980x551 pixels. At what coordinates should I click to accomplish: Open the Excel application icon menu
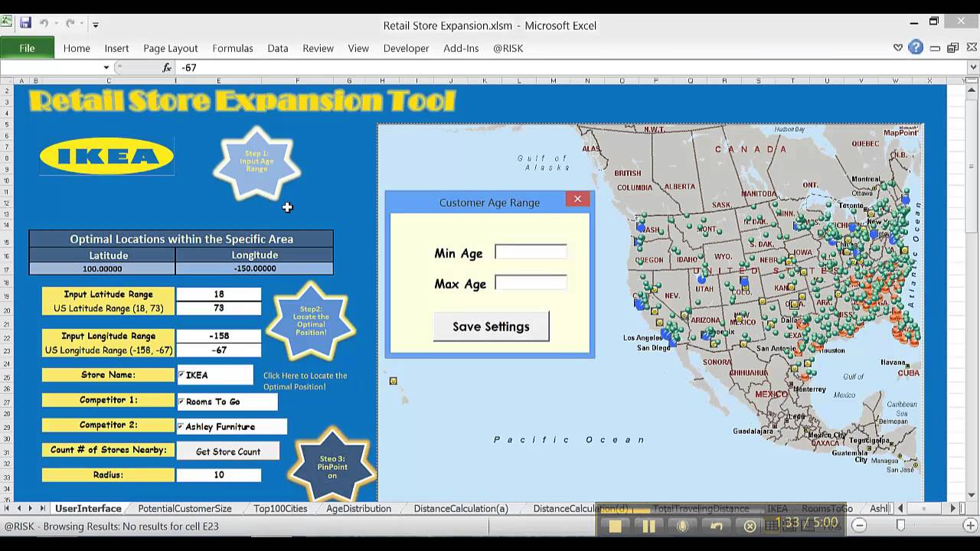point(7,21)
